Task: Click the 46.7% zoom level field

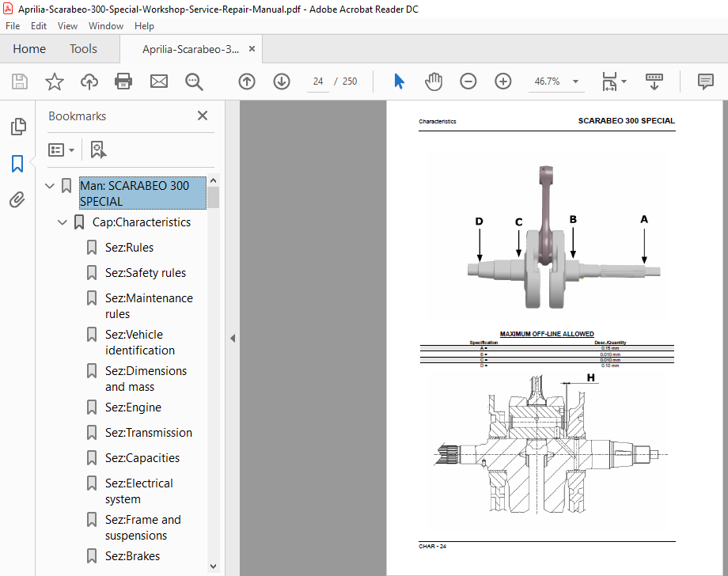Action: [x=548, y=81]
